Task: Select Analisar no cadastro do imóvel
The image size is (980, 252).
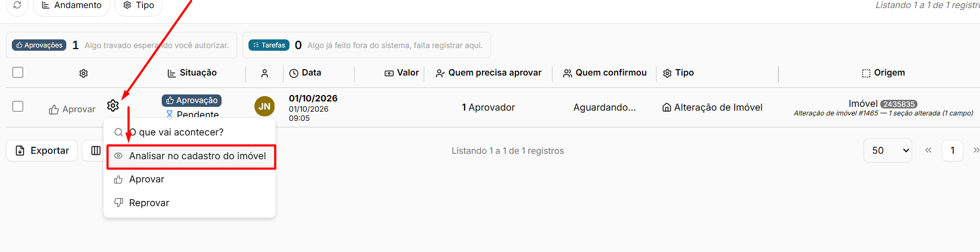Action: [191, 156]
